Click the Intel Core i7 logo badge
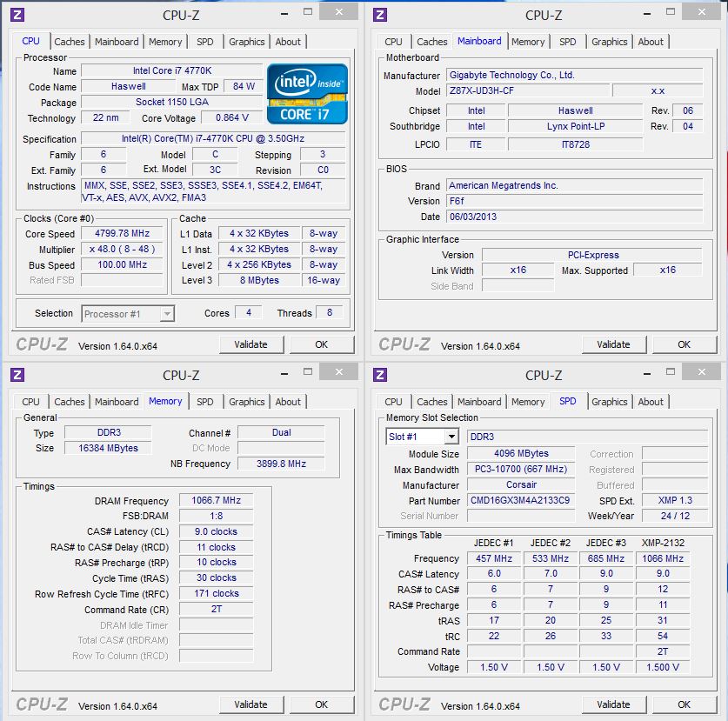 (x=307, y=93)
